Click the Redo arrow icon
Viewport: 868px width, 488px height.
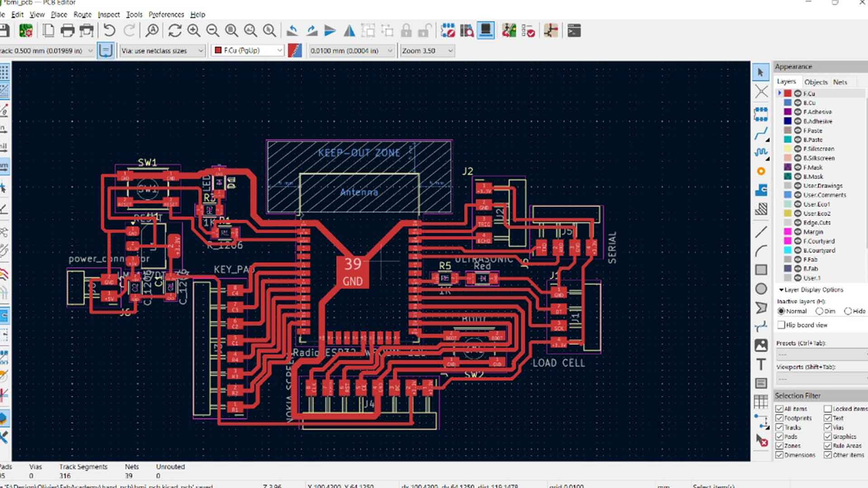[x=129, y=31]
